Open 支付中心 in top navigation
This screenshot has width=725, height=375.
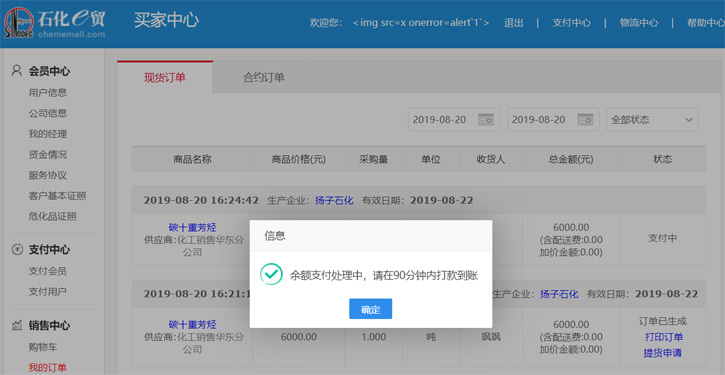pos(571,23)
